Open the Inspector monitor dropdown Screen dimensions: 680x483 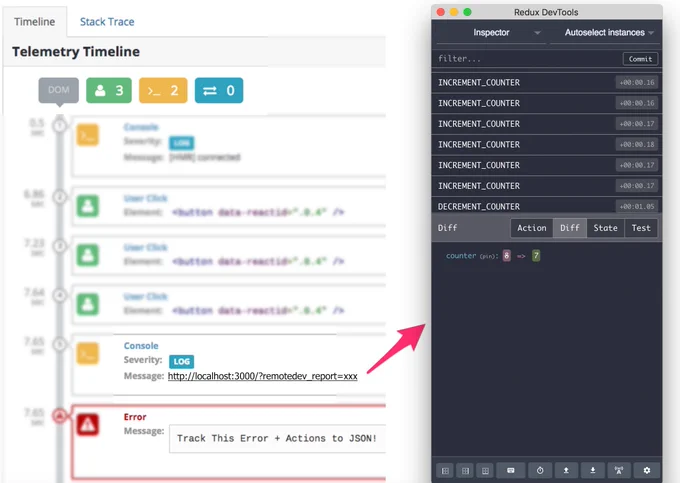tap(491, 33)
